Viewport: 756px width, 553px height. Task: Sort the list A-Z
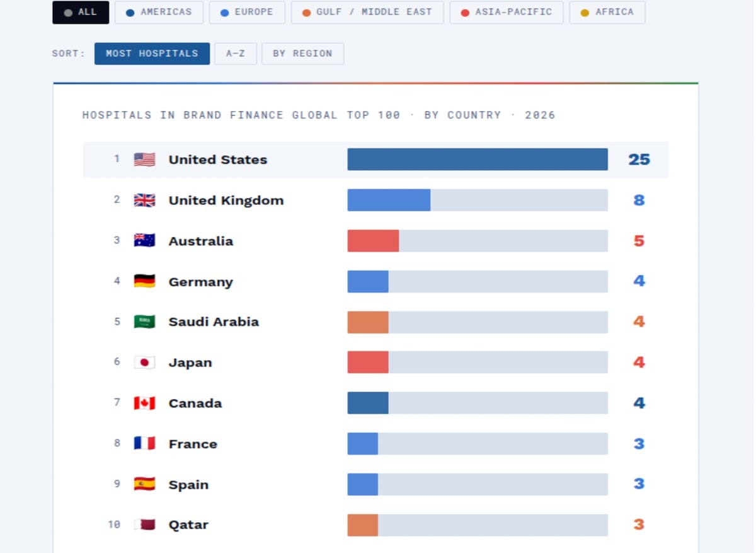pyautogui.click(x=236, y=54)
